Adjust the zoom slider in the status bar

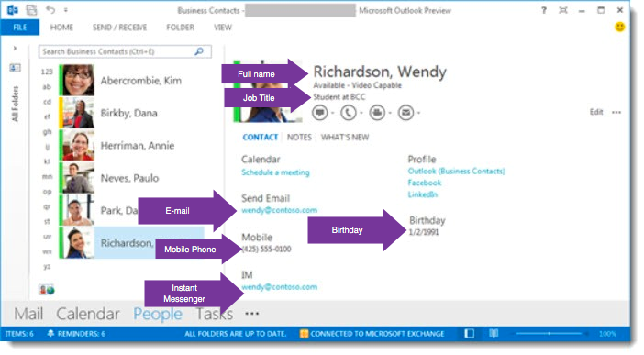550,334
